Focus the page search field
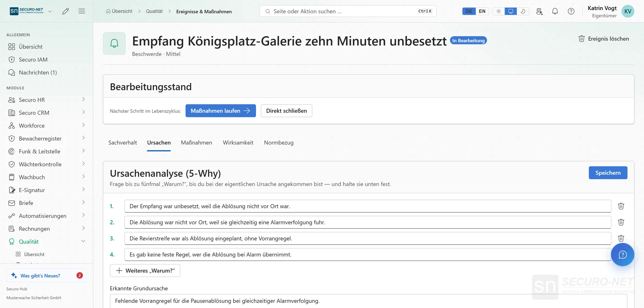This screenshot has width=644, height=308. point(348,11)
